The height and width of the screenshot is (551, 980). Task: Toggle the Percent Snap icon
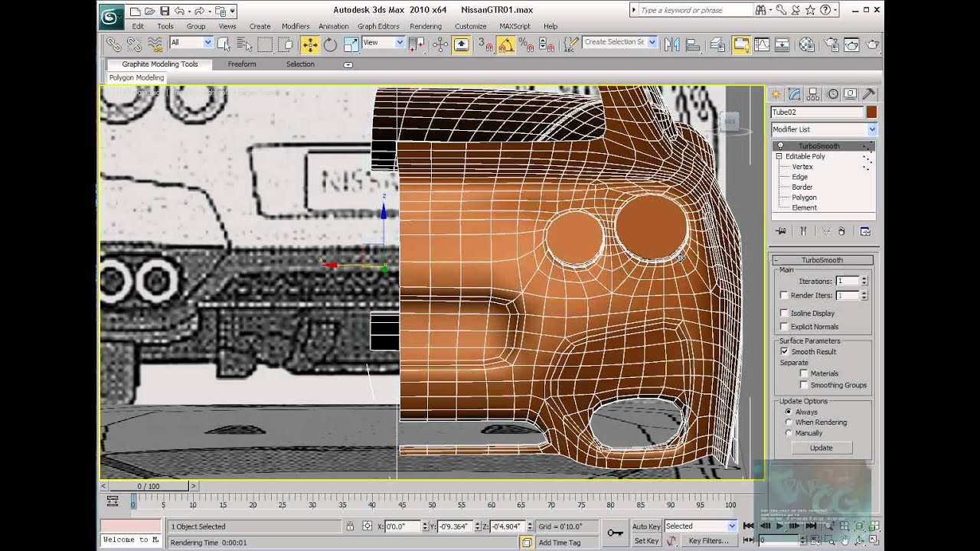click(x=525, y=44)
